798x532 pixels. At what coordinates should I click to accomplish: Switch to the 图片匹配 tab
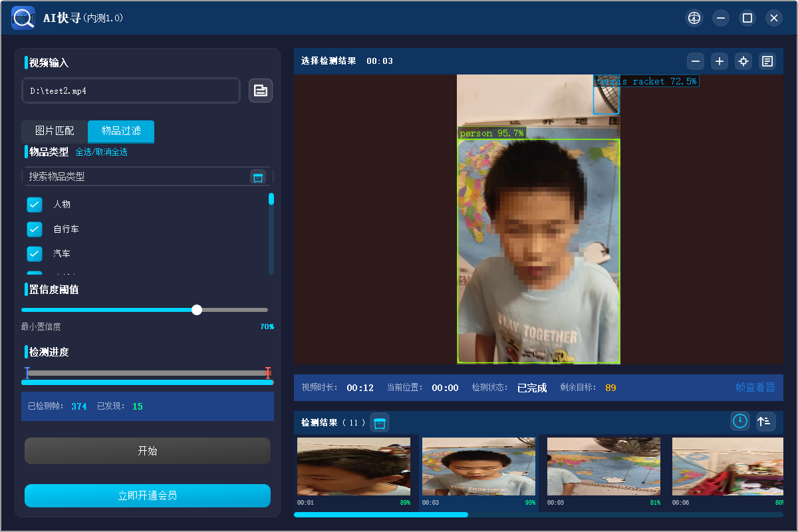(55, 131)
